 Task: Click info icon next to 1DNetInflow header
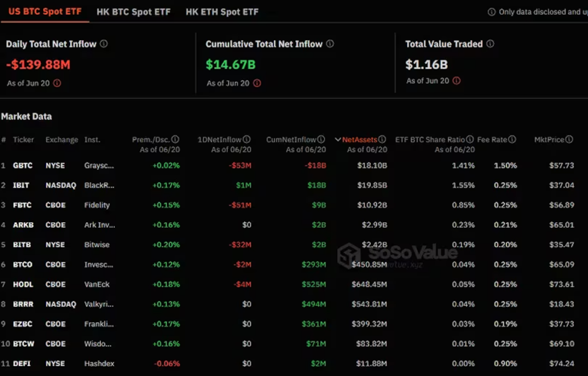247,139
